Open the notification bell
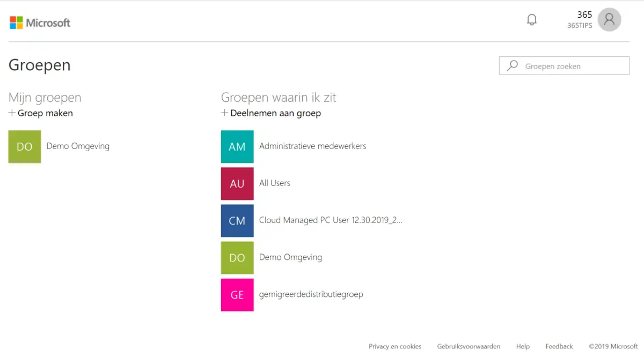 [531, 19]
